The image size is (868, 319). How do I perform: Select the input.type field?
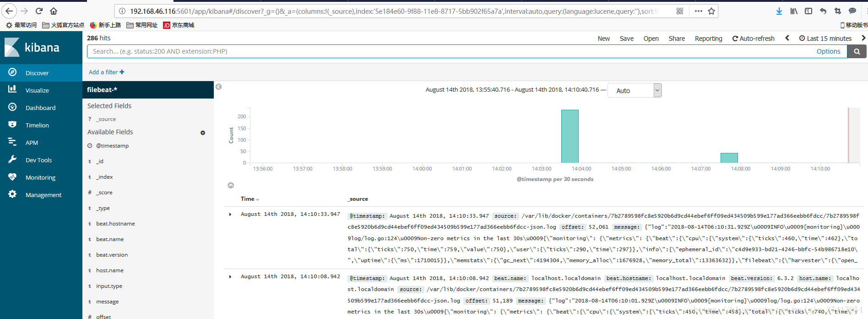click(x=109, y=286)
